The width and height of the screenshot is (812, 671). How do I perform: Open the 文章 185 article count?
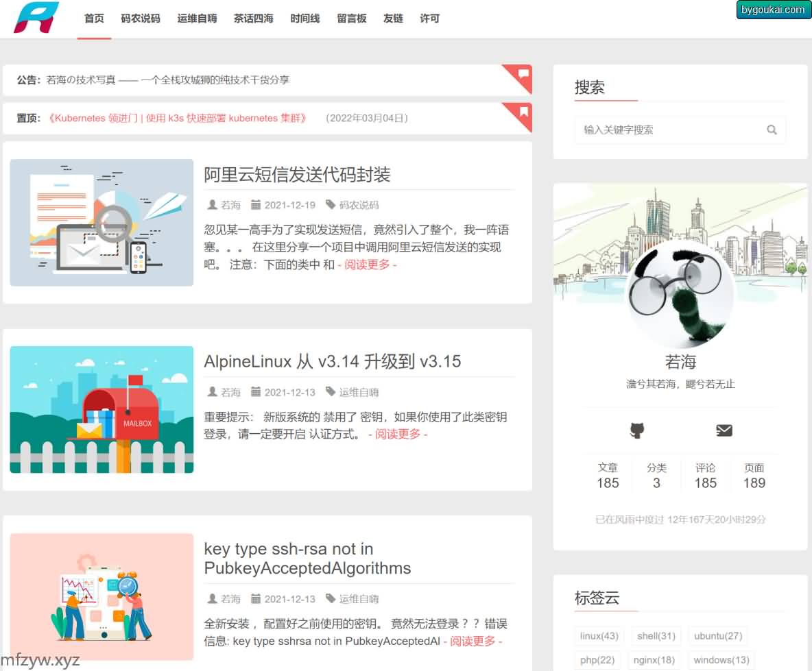click(x=608, y=476)
